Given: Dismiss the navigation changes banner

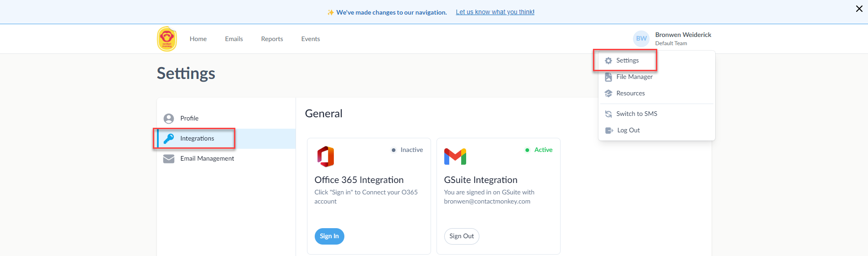Looking at the screenshot, I should 859,9.
